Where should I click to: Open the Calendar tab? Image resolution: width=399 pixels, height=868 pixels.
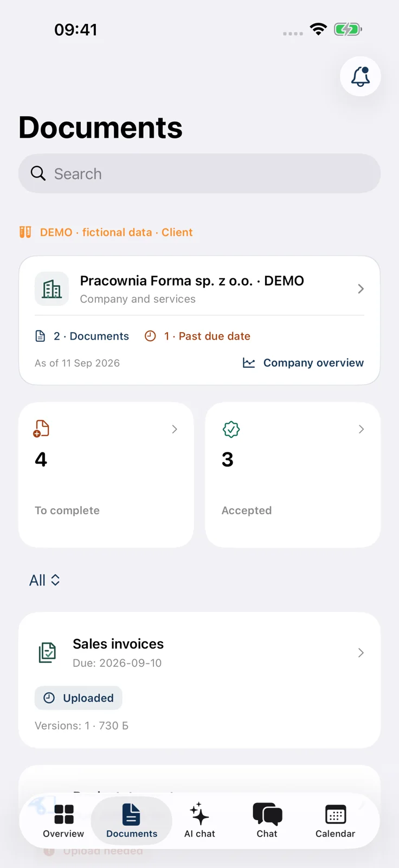336,820
